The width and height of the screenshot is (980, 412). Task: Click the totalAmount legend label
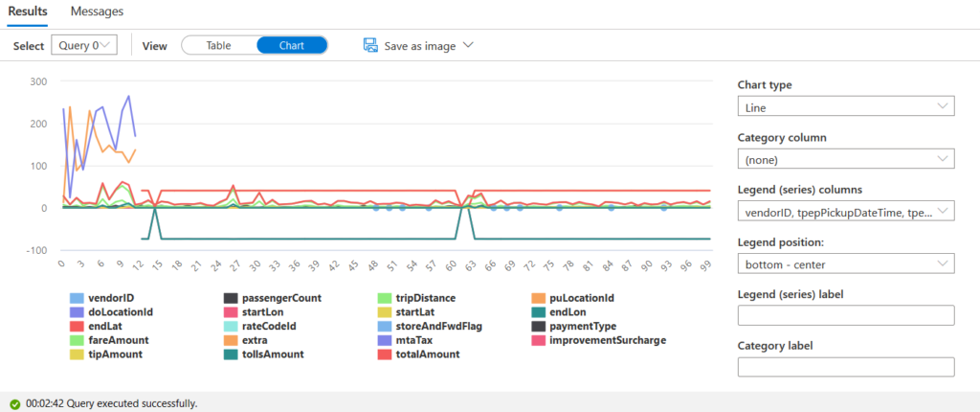428,355
